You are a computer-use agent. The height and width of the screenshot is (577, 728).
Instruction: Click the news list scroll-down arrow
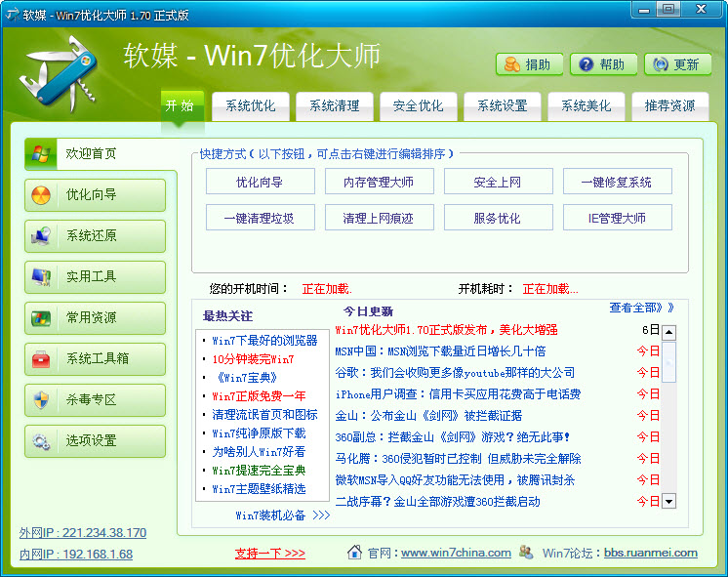tap(669, 501)
